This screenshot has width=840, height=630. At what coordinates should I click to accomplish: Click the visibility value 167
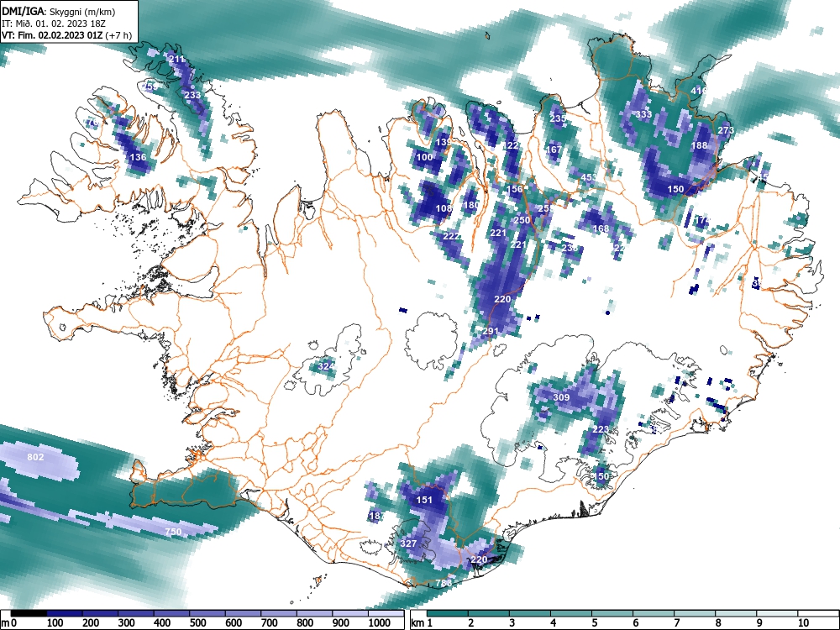click(554, 150)
